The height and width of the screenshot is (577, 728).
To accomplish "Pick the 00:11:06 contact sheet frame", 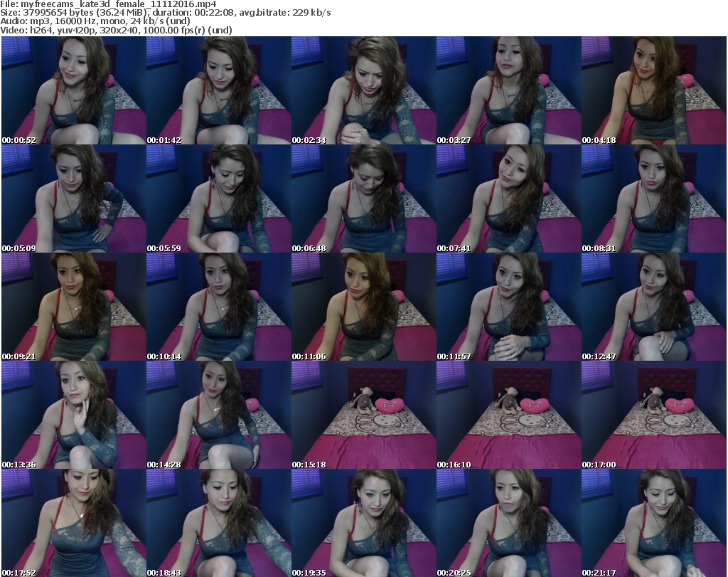I will pyautogui.click(x=363, y=307).
